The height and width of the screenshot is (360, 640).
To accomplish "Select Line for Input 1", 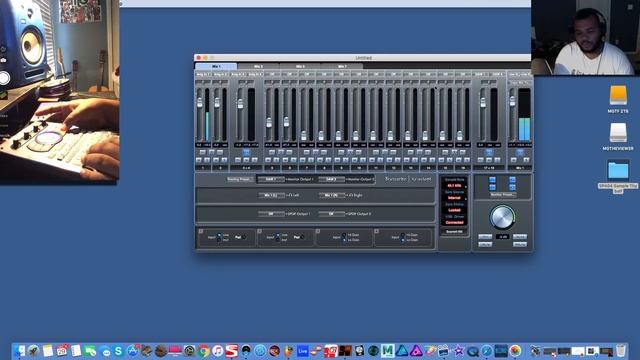I will click(x=220, y=235).
